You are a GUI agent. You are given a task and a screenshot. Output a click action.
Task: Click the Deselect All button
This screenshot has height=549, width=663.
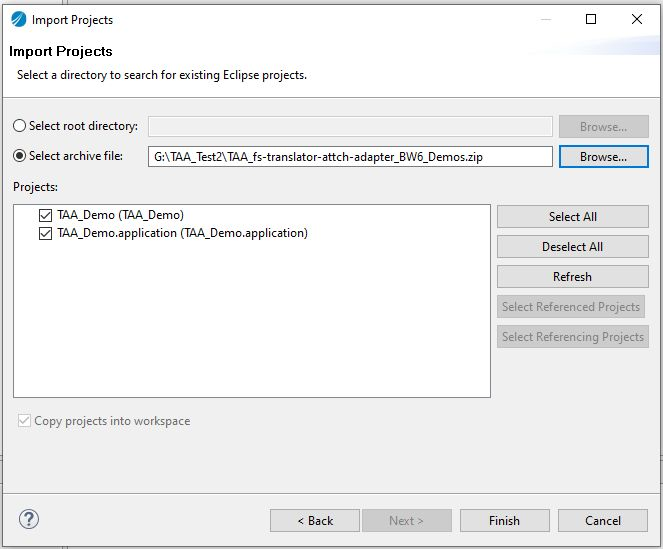point(573,247)
